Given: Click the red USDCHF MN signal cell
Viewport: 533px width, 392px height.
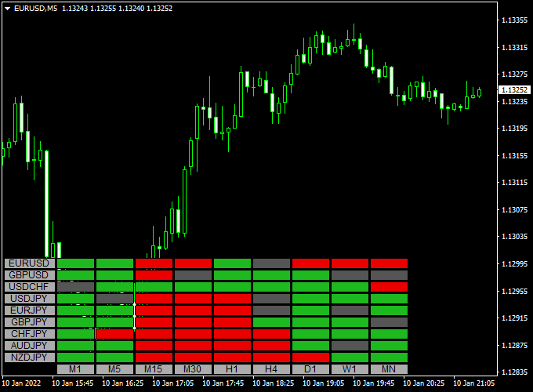Looking at the screenshot, I should 390,287.
